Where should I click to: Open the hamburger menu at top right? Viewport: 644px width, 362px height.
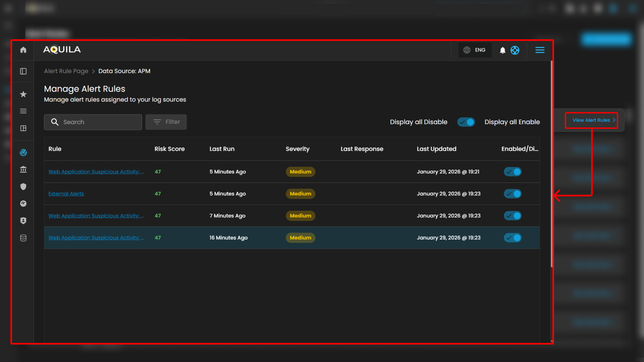pyautogui.click(x=540, y=50)
